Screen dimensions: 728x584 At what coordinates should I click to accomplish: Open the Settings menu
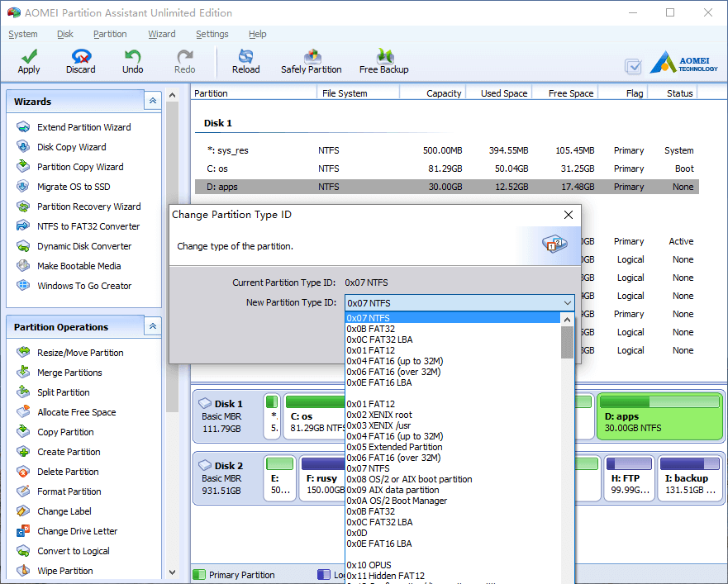tap(212, 34)
